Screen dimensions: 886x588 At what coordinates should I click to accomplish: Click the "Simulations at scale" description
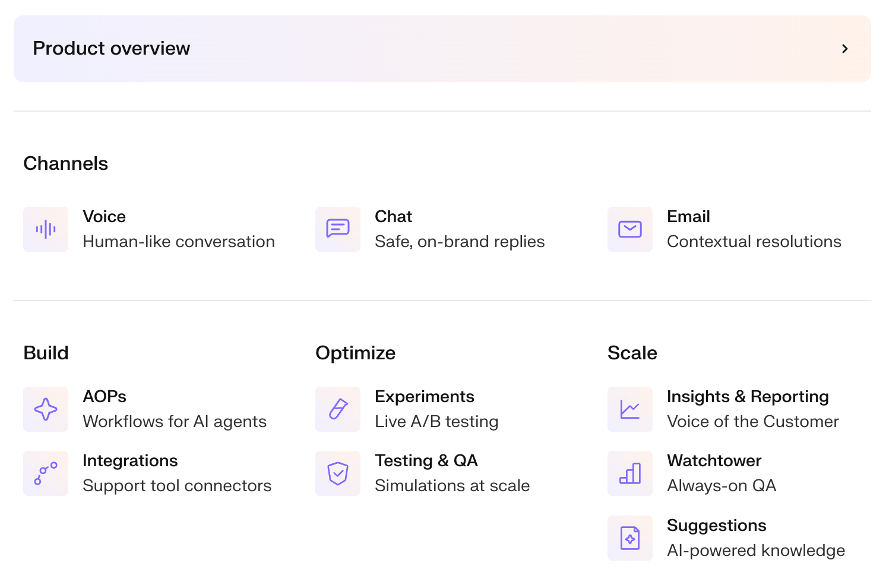(452, 486)
